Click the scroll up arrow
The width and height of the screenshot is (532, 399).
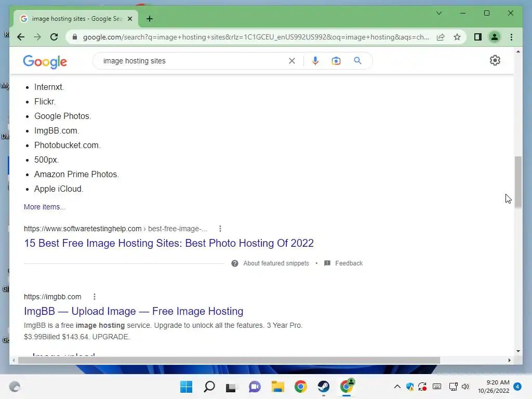pos(518,51)
